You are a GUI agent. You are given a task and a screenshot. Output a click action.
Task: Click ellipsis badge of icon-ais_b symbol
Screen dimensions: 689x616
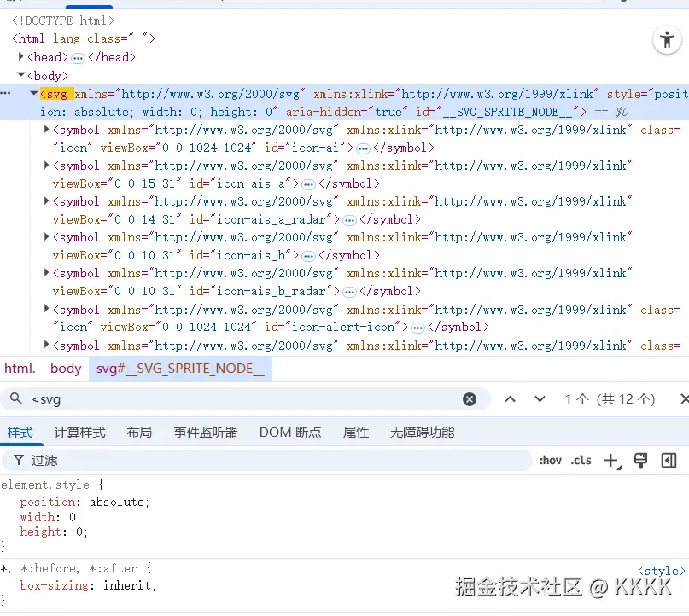coord(308,257)
